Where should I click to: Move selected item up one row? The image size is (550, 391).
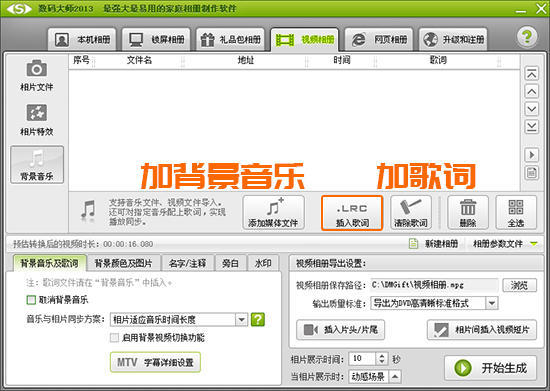[x=531, y=92]
